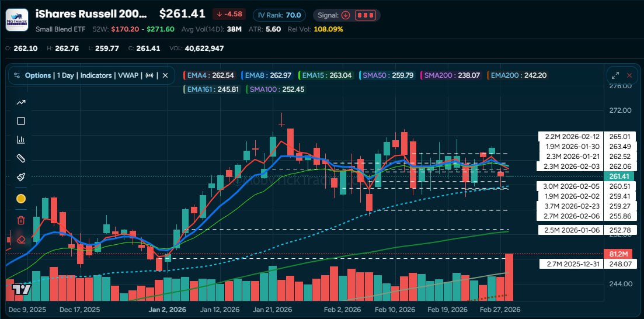
Task: Click the red down arrow signal icon
Action: click(x=346, y=15)
